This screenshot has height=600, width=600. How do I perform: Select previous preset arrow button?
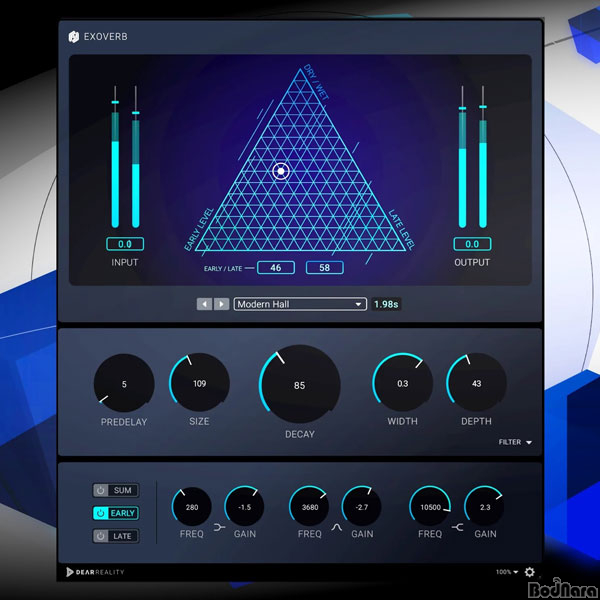204,304
